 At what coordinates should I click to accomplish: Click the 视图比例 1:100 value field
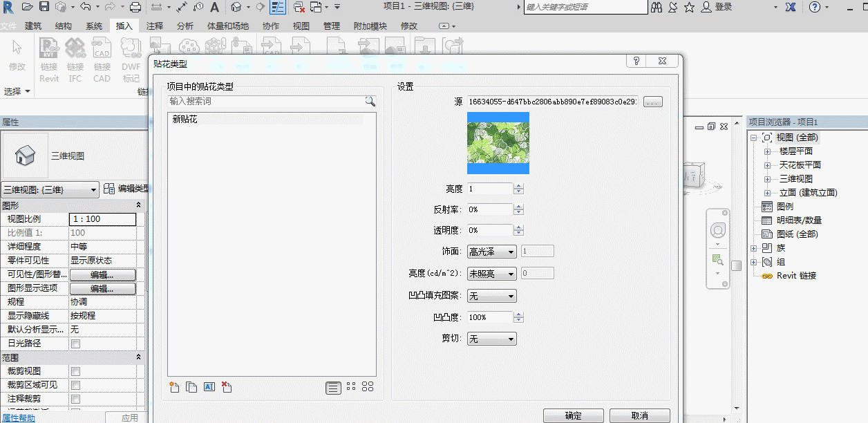[103, 219]
